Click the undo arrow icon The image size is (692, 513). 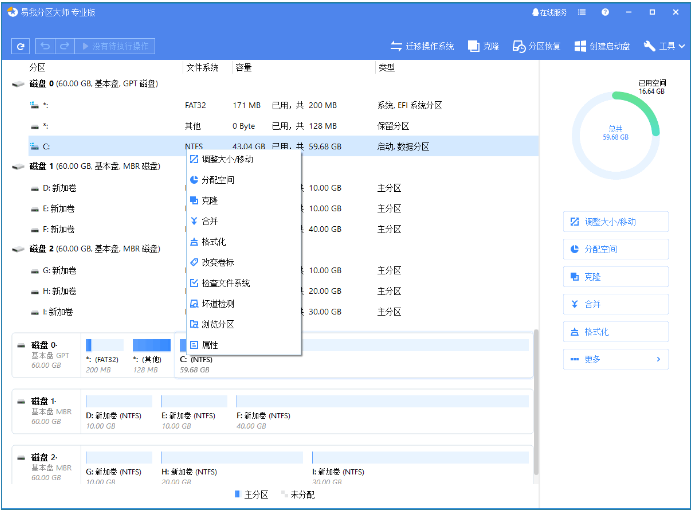(45, 46)
